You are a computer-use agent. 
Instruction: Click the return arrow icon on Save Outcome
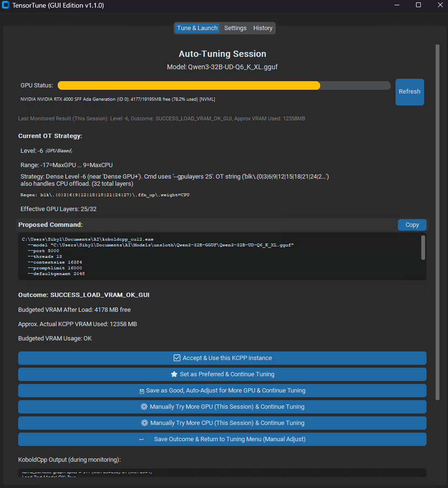[141, 439]
